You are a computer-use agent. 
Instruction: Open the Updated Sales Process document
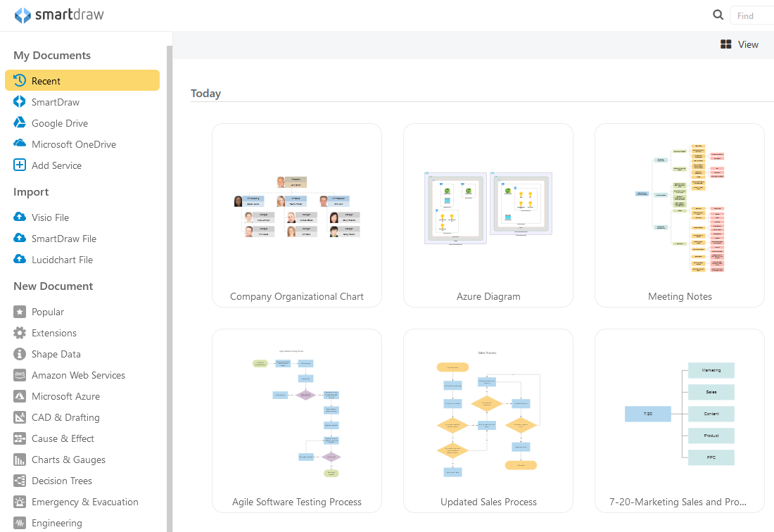pos(488,419)
